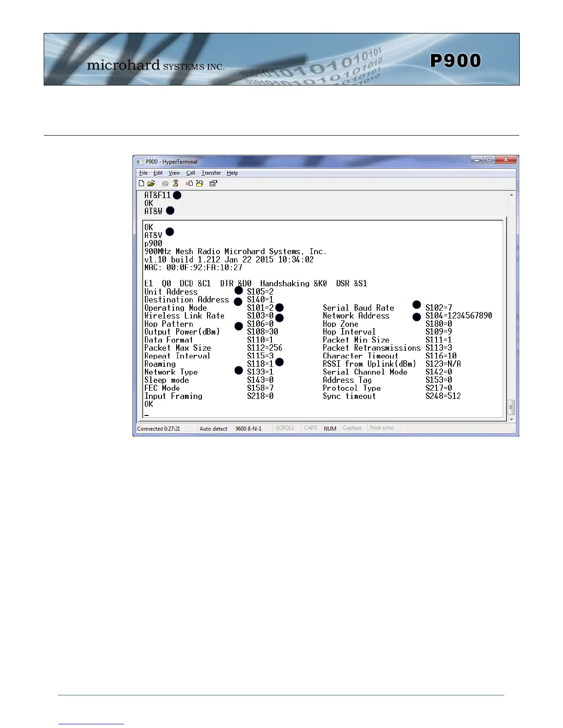Click the New connection toolbar icon
563x728 pixels.
[x=142, y=183]
